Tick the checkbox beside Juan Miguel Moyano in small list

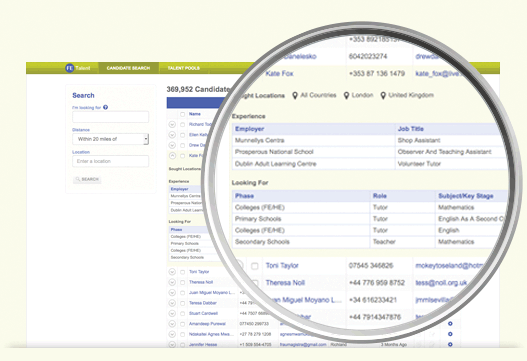(183, 293)
